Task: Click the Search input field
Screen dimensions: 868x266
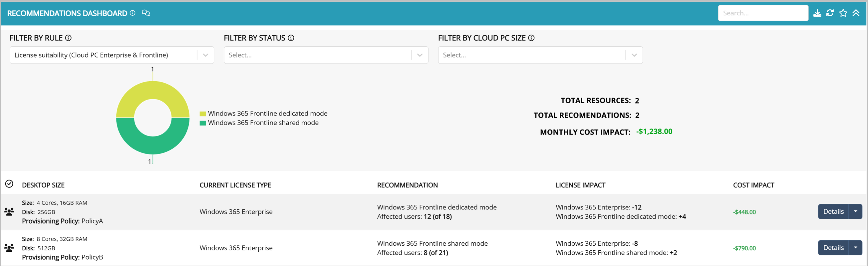Action: pyautogui.click(x=762, y=13)
